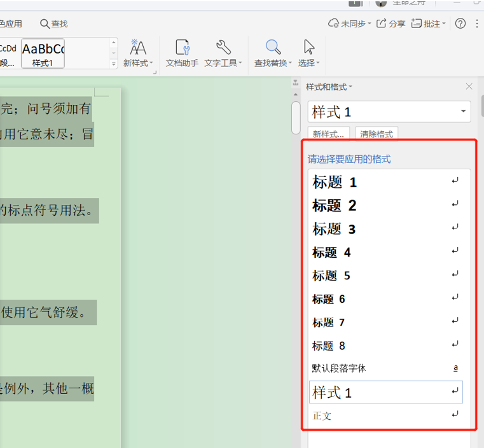Open the 文档助手 document assistant
The image size is (484, 448).
pyautogui.click(x=182, y=53)
